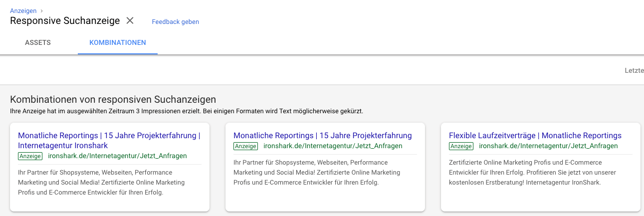The height and width of the screenshot is (216, 644).
Task: Switch to the ASSETS tab
Action: point(38,42)
